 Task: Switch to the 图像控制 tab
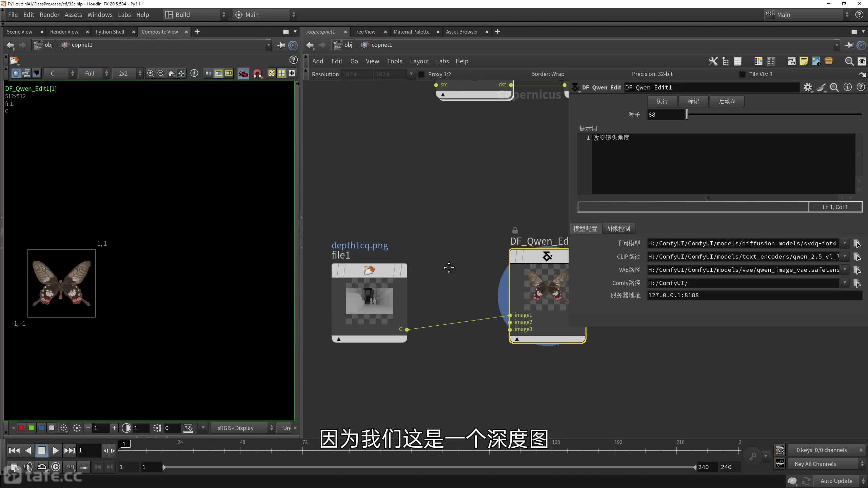coord(618,229)
